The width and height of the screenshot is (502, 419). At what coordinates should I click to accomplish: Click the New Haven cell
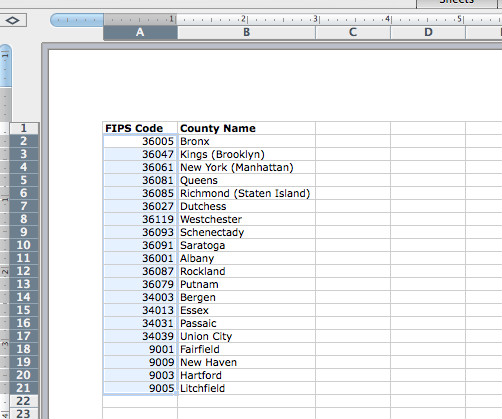pos(246,362)
